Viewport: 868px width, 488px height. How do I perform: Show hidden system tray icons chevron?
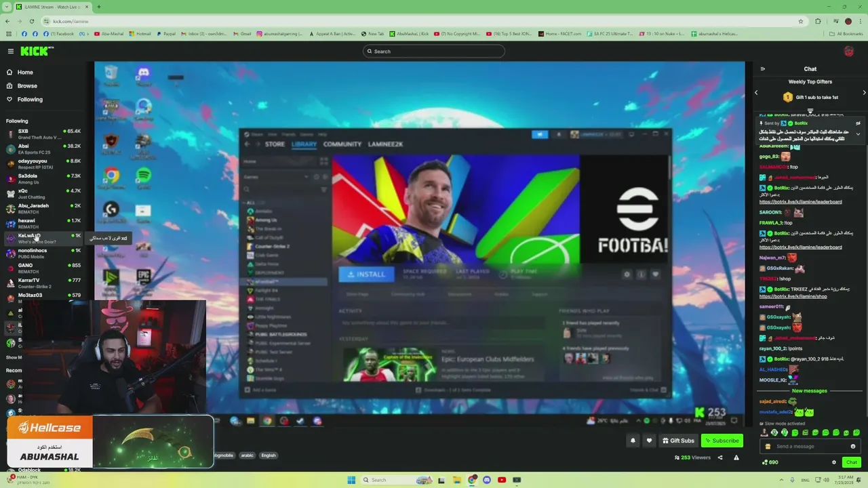[x=780, y=480]
